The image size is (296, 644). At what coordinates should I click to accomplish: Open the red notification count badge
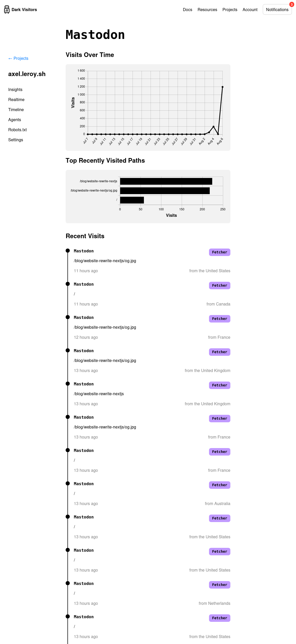coord(292,4)
